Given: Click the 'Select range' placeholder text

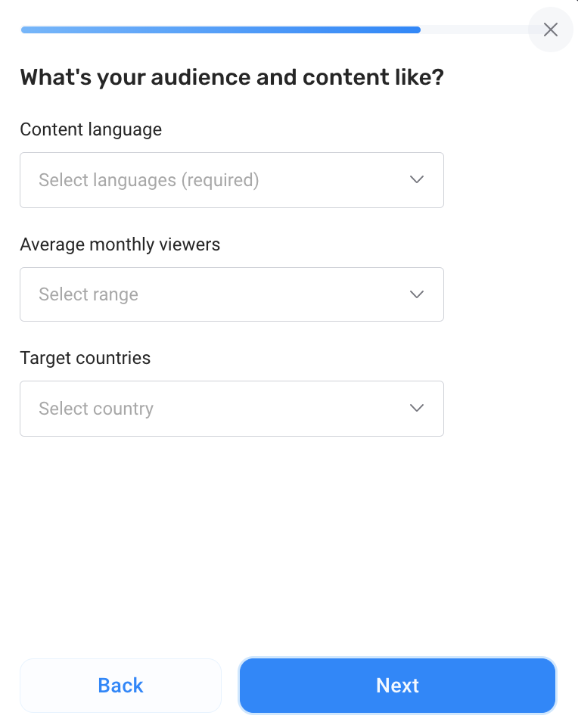Looking at the screenshot, I should (x=89, y=294).
